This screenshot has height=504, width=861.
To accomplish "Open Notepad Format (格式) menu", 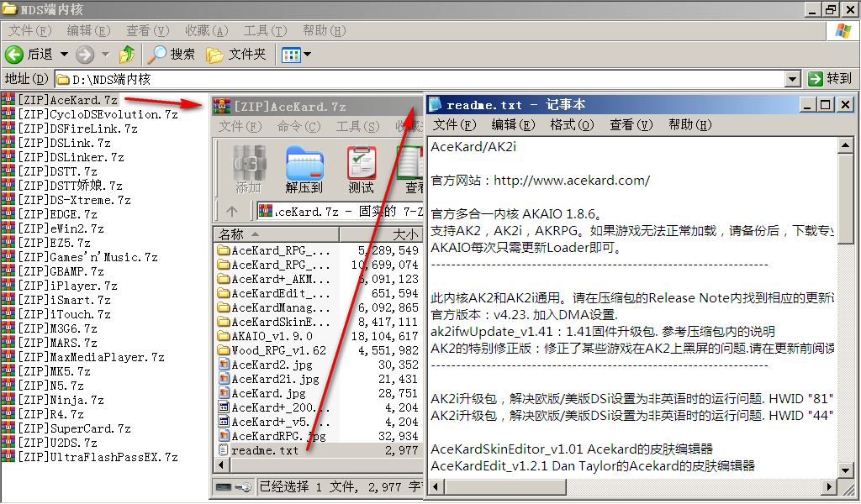I will 572,124.
